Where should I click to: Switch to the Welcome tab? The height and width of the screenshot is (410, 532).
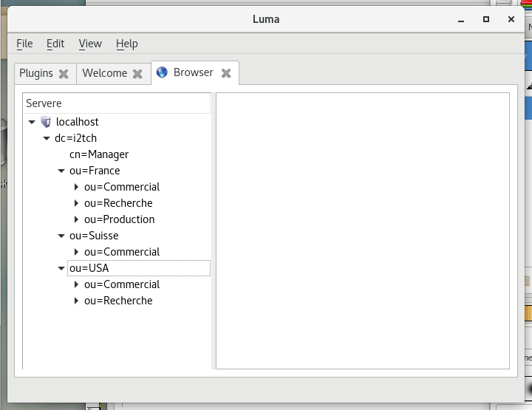tap(104, 73)
